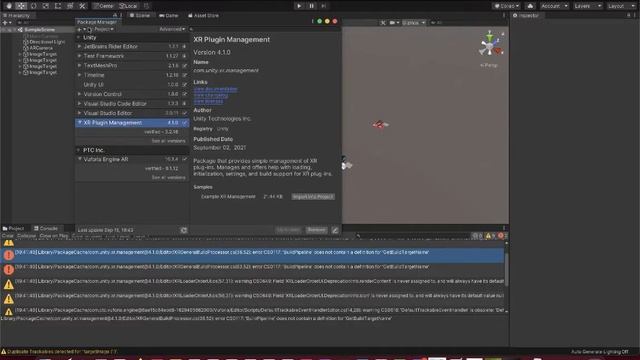The image size is (640, 360).
Task: Select the combined Transform tool
Action: 70,6
